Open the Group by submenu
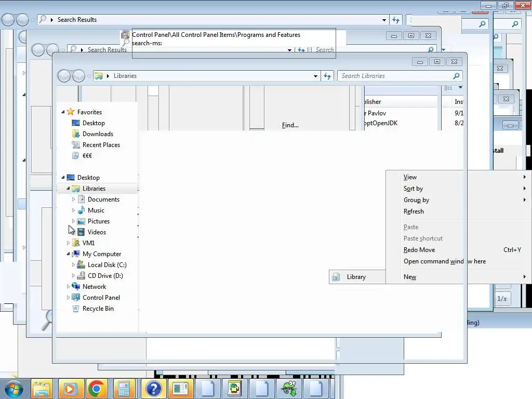This screenshot has height=399, width=532. tap(460, 200)
